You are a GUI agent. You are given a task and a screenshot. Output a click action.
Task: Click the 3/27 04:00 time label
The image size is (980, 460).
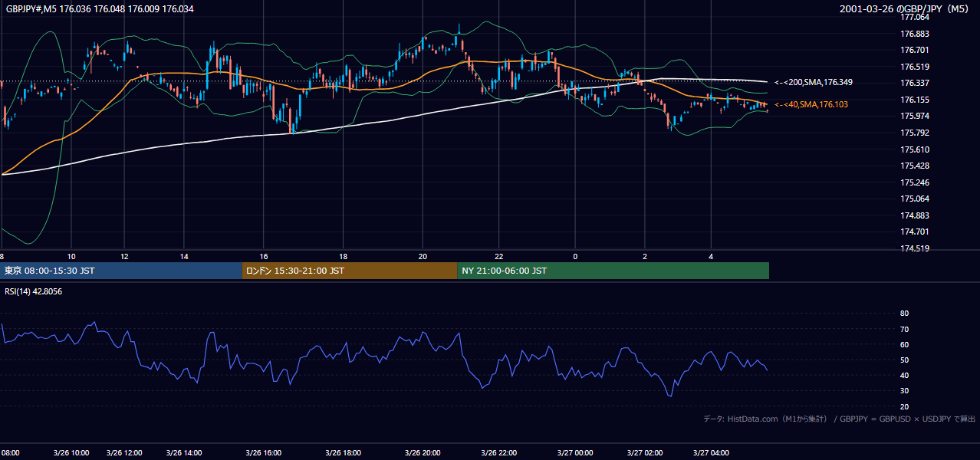(711, 452)
